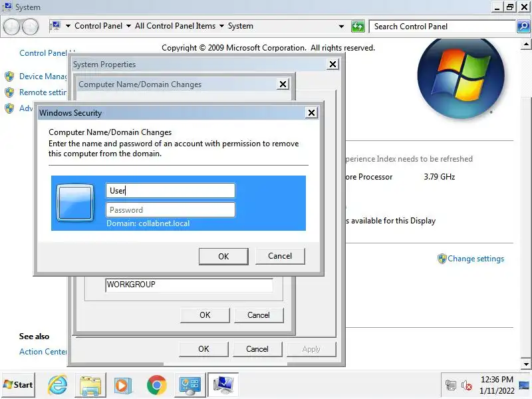Click OK in Windows Security dialog
This screenshot has width=532, height=399.
point(223,257)
